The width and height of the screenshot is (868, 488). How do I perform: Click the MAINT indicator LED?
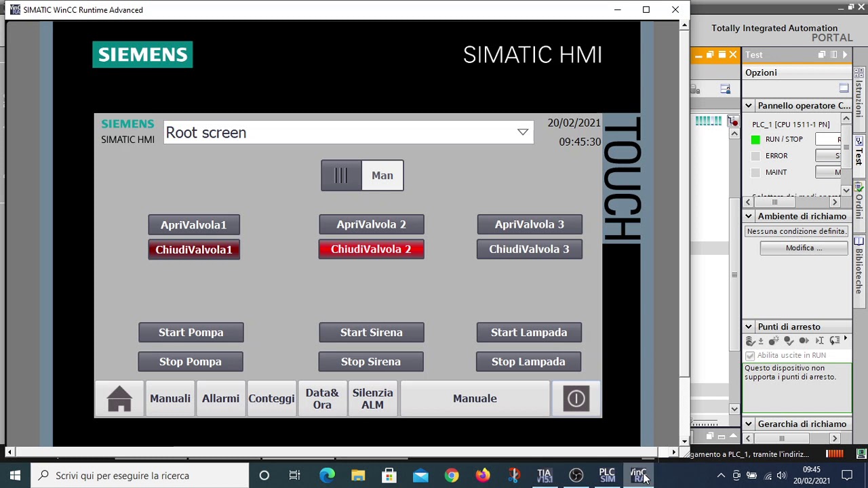pyautogui.click(x=755, y=172)
